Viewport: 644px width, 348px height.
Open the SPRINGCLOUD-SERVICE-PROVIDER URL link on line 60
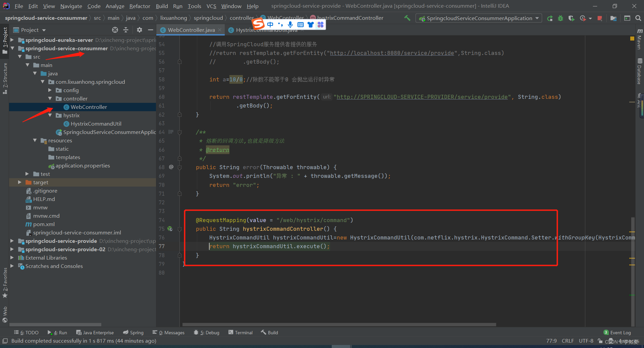(x=422, y=97)
